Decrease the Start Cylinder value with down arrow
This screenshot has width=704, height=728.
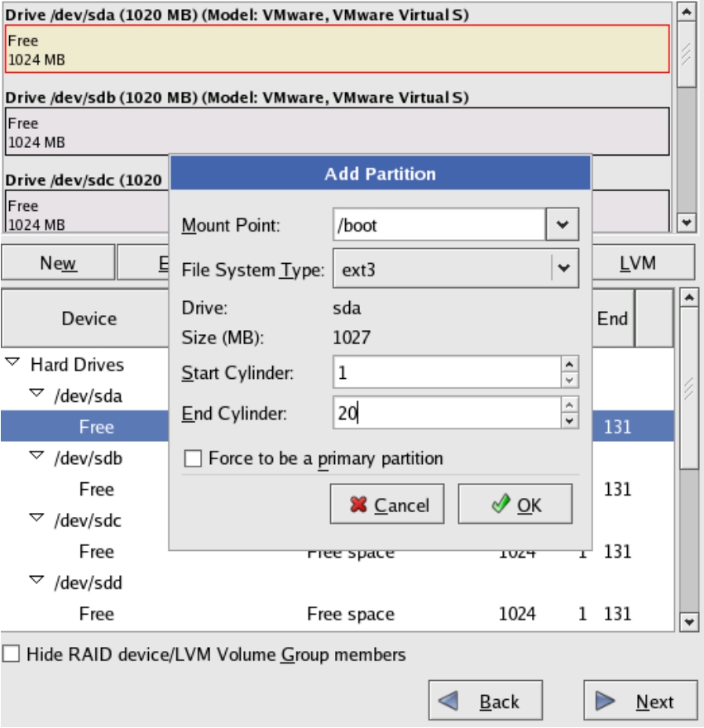point(568,380)
